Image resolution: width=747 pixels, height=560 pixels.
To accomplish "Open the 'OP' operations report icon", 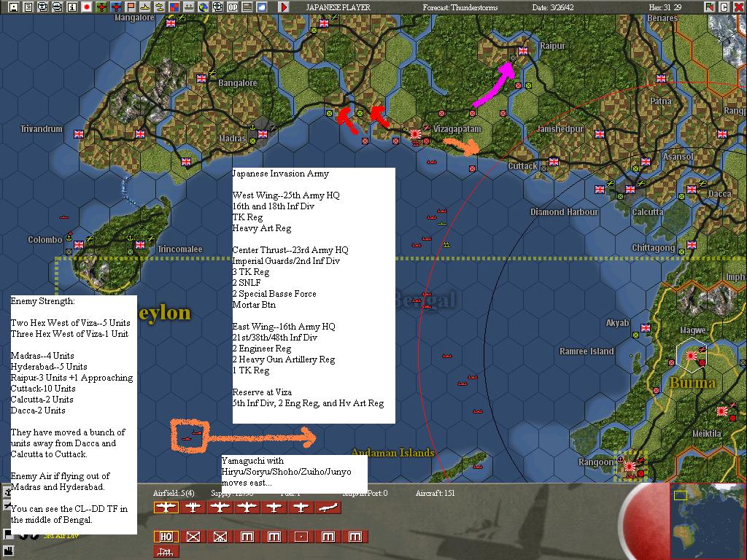I will click(x=233, y=7).
